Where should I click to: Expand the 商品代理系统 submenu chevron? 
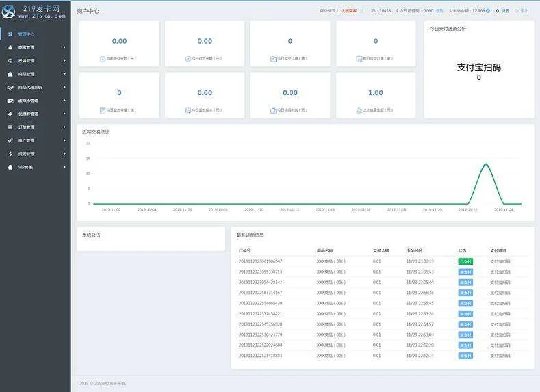point(64,87)
